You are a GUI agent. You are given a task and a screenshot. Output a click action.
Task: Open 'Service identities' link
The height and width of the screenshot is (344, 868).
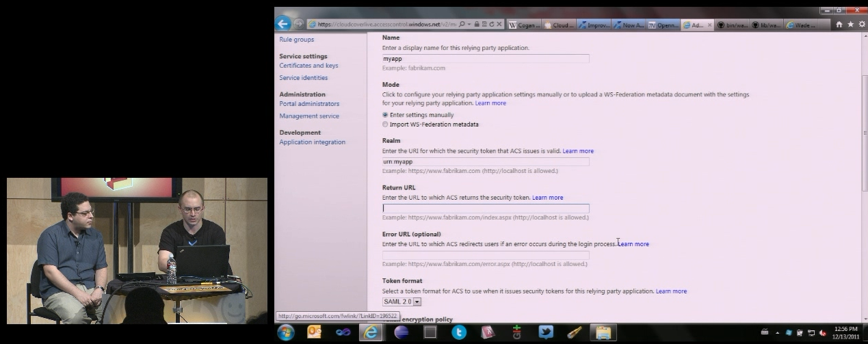tap(304, 78)
